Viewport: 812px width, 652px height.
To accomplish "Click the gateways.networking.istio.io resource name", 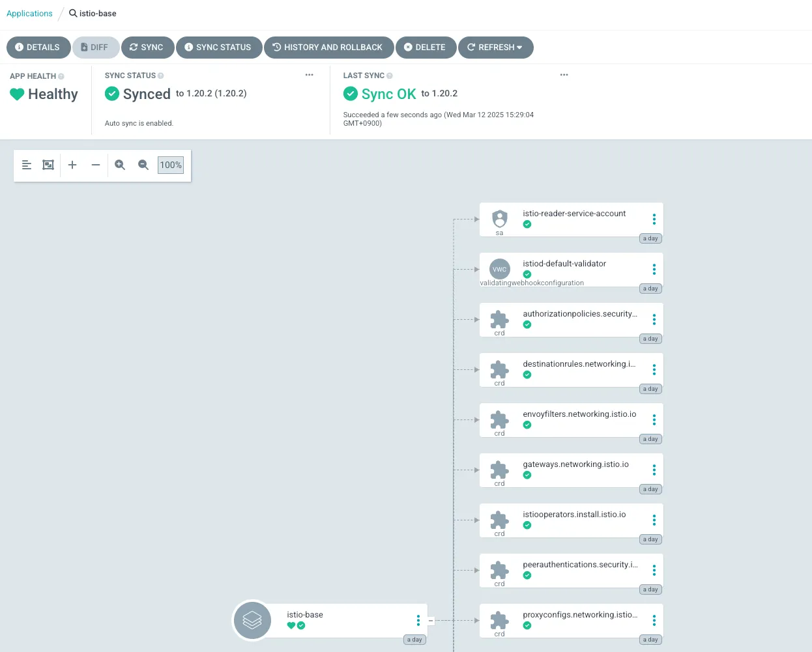I will coord(575,464).
